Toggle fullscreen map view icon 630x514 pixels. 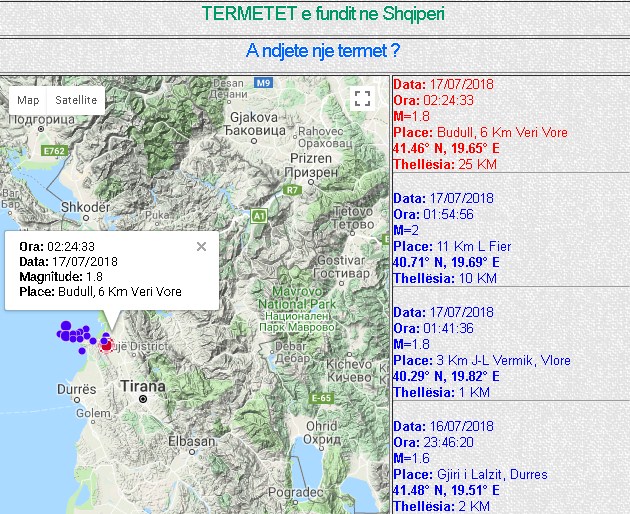[x=362, y=98]
